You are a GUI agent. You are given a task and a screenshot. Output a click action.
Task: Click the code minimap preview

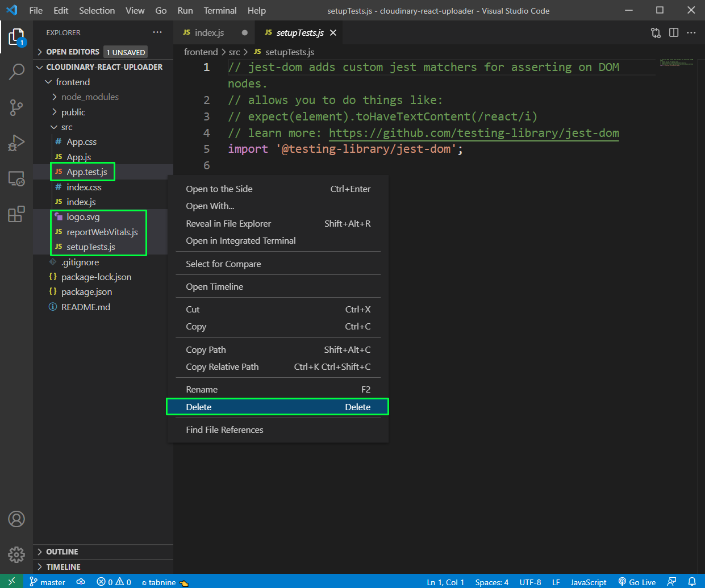tap(677, 62)
